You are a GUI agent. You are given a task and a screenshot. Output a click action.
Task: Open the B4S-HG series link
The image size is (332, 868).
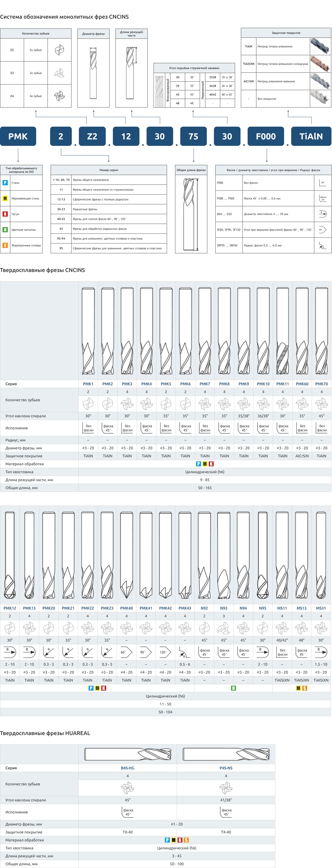coord(128,768)
